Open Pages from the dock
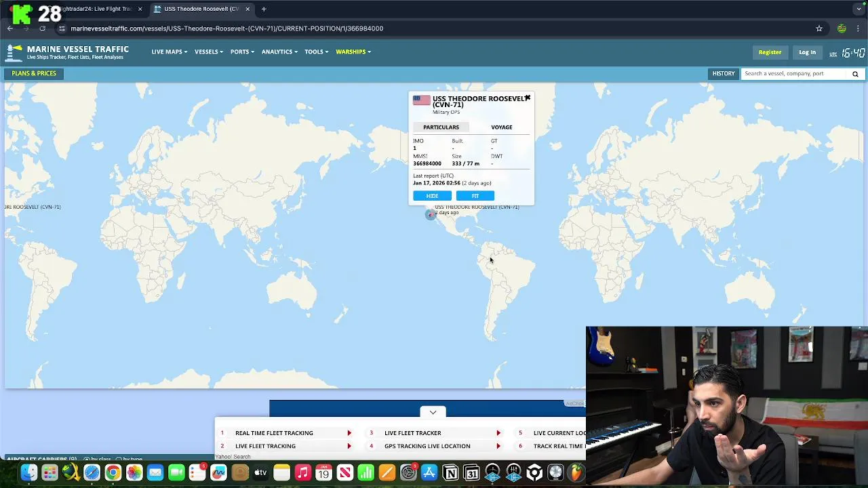 387,472
